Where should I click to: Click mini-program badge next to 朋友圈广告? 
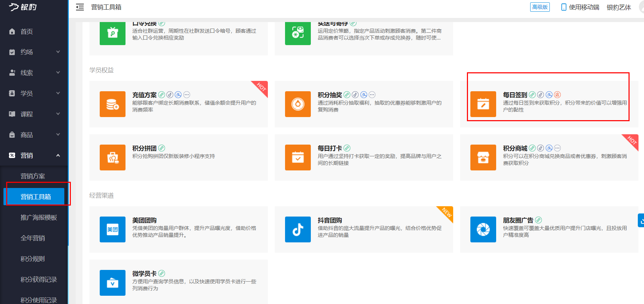tap(538, 220)
